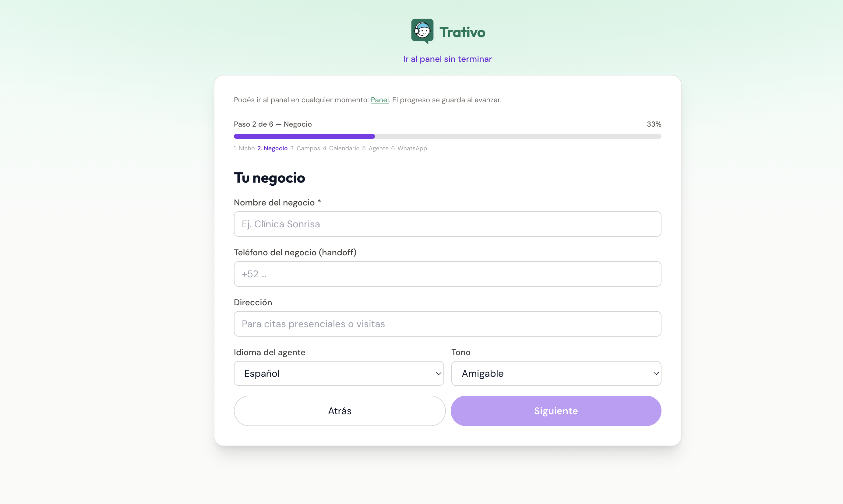Open the "Panel" hyperlink

click(379, 100)
